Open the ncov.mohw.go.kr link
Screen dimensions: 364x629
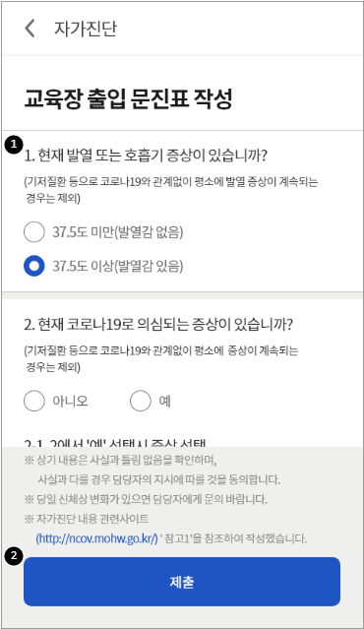(97, 538)
